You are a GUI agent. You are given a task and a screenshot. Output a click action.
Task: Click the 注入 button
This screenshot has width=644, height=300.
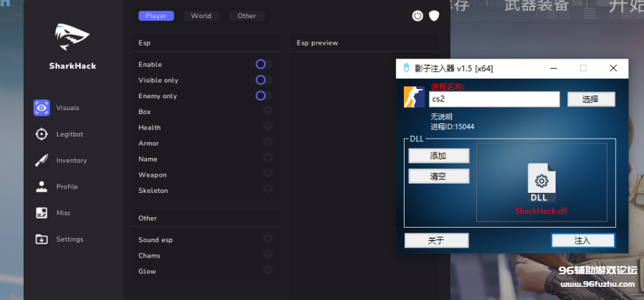coord(582,240)
